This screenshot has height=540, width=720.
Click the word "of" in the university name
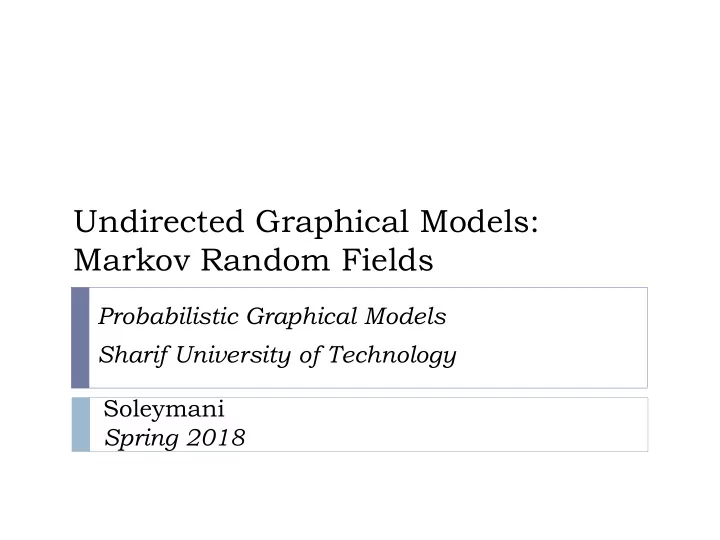tap(310, 355)
